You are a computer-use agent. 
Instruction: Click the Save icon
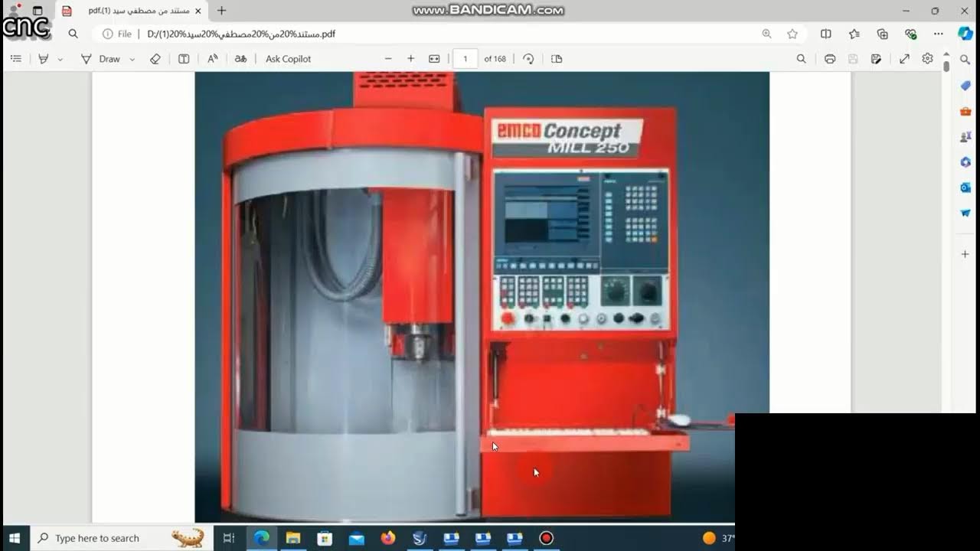pos(853,59)
